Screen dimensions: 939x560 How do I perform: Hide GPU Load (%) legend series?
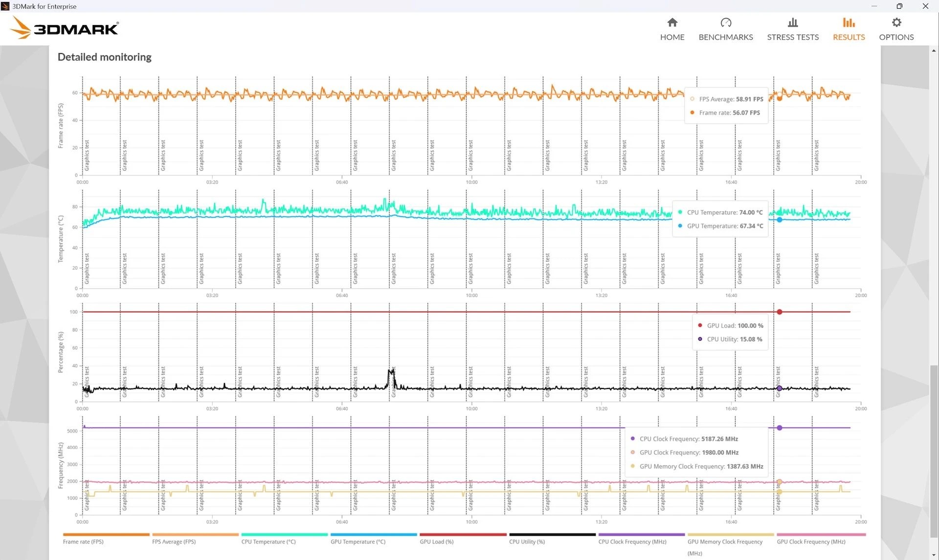pos(436,541)
